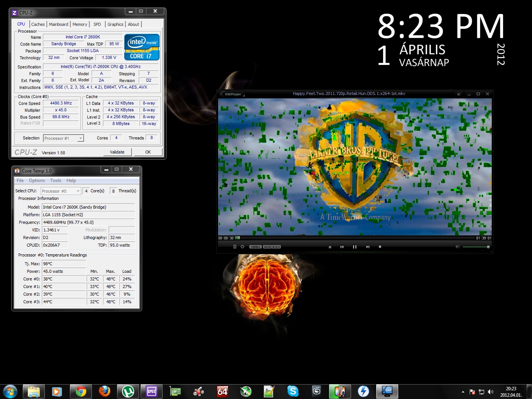Viewport: 532px width, 399px height.
Task: Open Firefox from the taskbar
Action: point(104,391)
